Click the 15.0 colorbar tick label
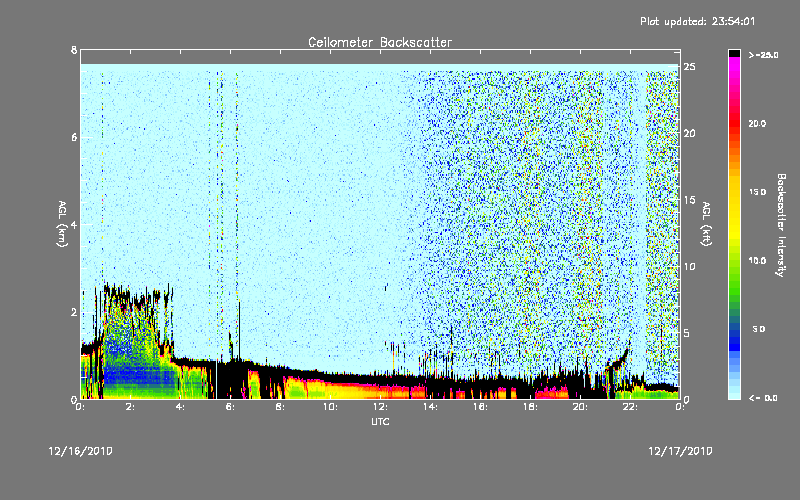This screenshot has width=800, height=500. (x=757, y=192)
